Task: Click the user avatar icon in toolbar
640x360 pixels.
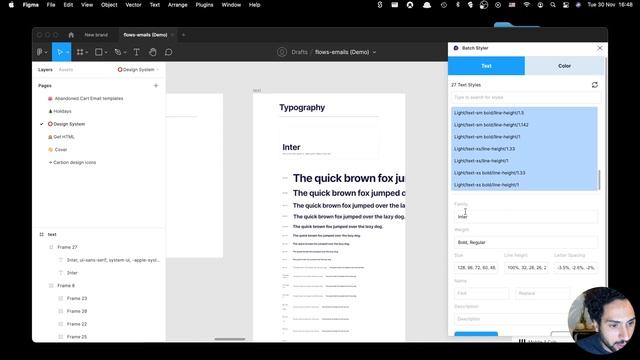Action: click(282, 52)
